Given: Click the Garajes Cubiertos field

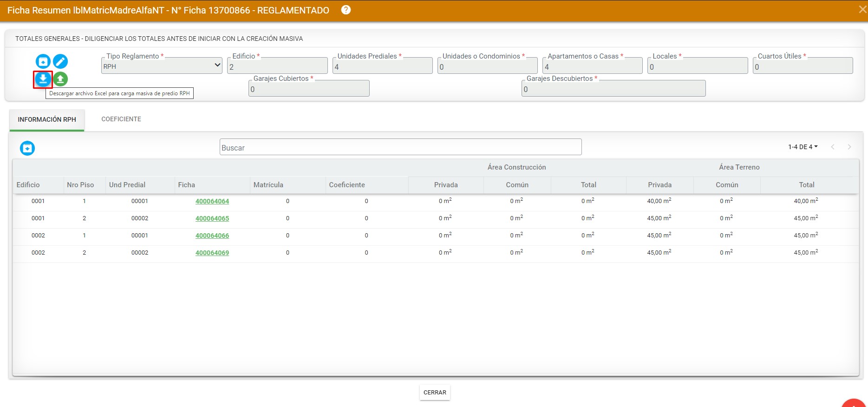Looking at the screenshot, I should (x=309, y=89).
